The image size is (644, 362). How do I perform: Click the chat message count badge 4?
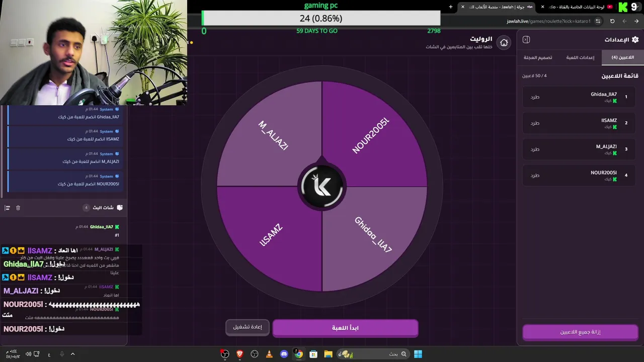pos(86,208)
